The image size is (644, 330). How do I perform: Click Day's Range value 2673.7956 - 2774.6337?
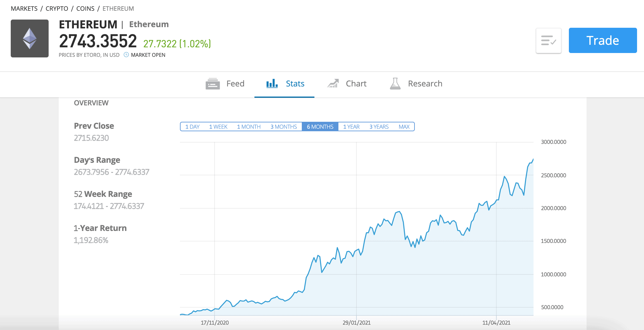(111, 172)
